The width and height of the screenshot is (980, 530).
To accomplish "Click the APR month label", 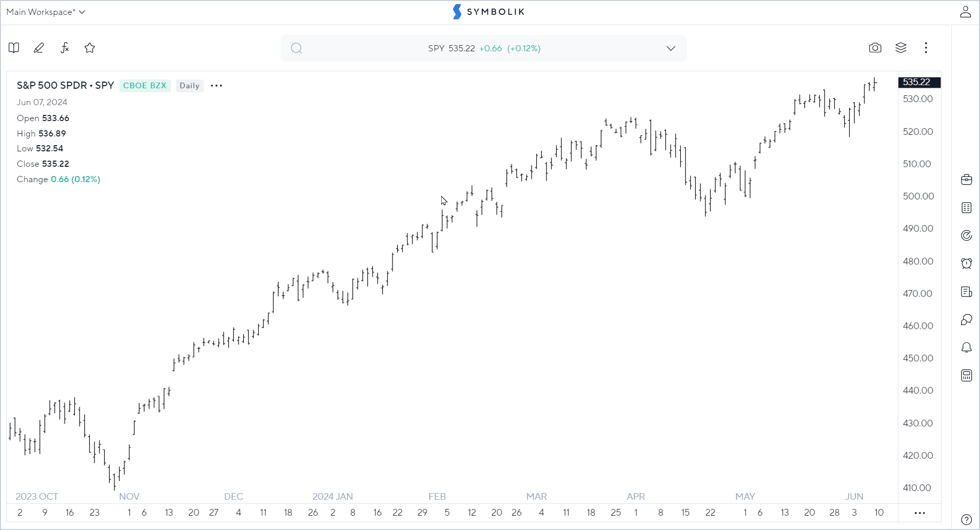I will [636, 497].
